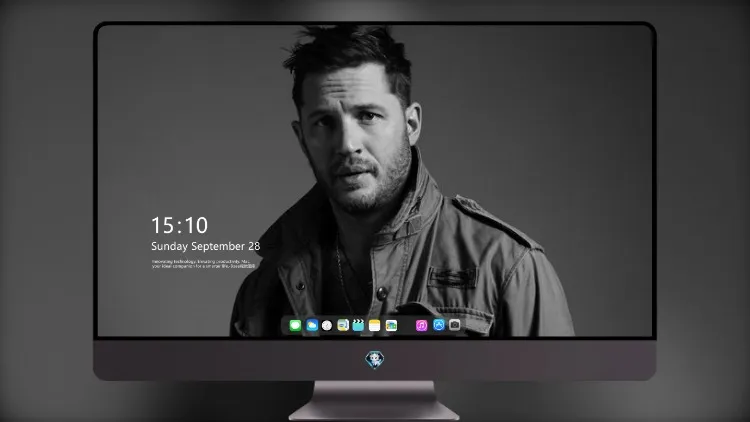The height and width of the screenshot is (422, 750).
Task: Open the clapperboard video app in the dock
Action: (358, 325)
